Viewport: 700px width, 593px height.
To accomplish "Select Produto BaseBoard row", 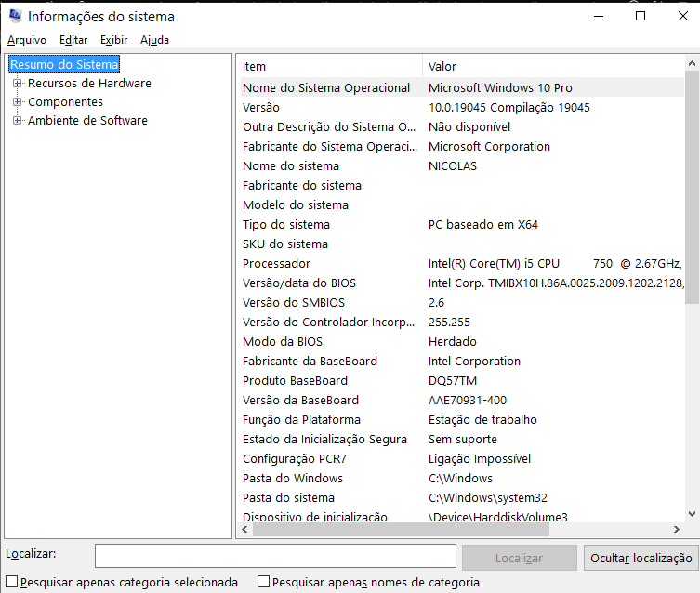I will point(462,380).
